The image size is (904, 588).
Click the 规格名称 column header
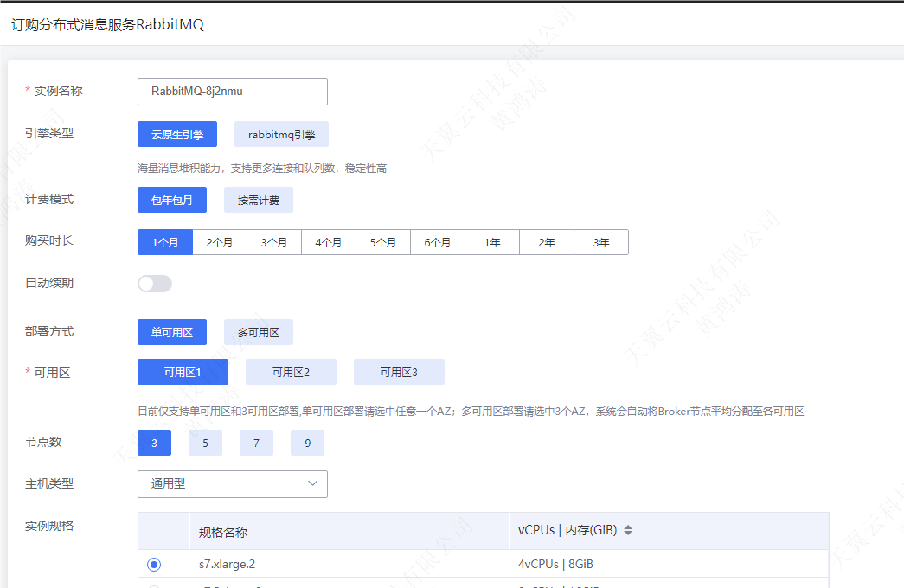click(x=223, y=533)
